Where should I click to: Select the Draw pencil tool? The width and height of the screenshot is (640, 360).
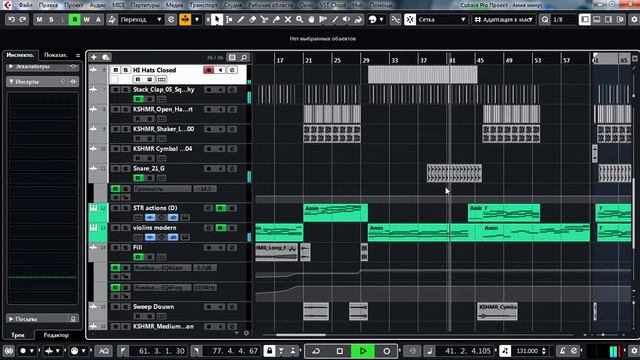pos(241,20)
